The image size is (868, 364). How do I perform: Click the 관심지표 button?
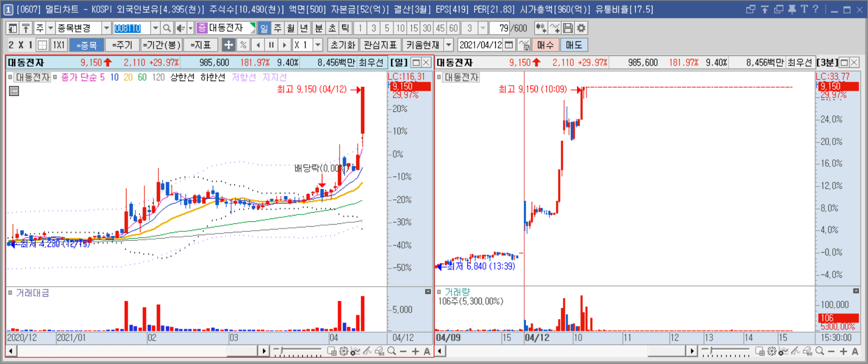tap(380, 45)
